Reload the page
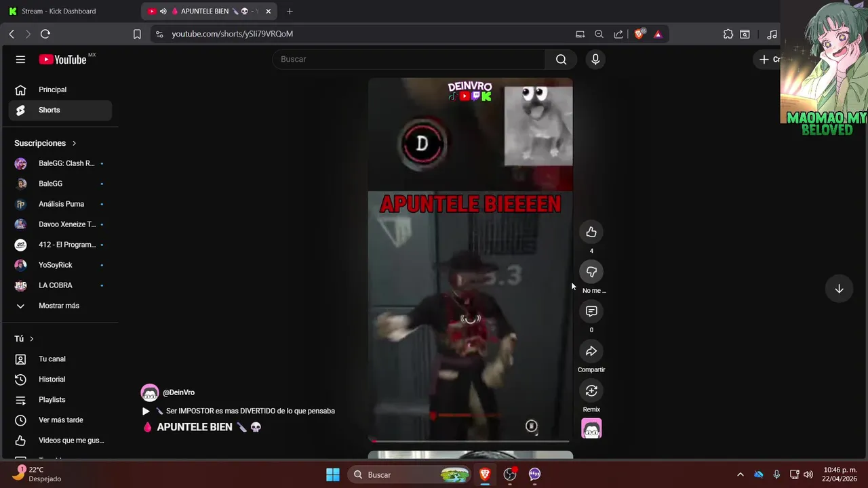The height and width of the screenshot is (488, 868). (45, 34)
